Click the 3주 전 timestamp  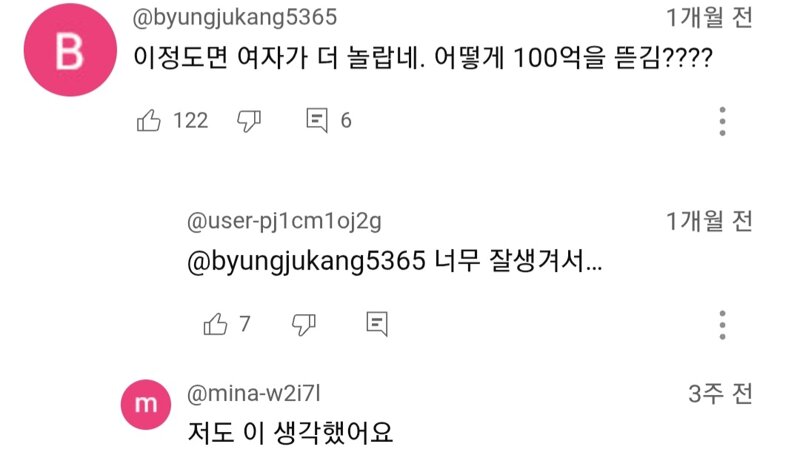(x=720, y=394)
